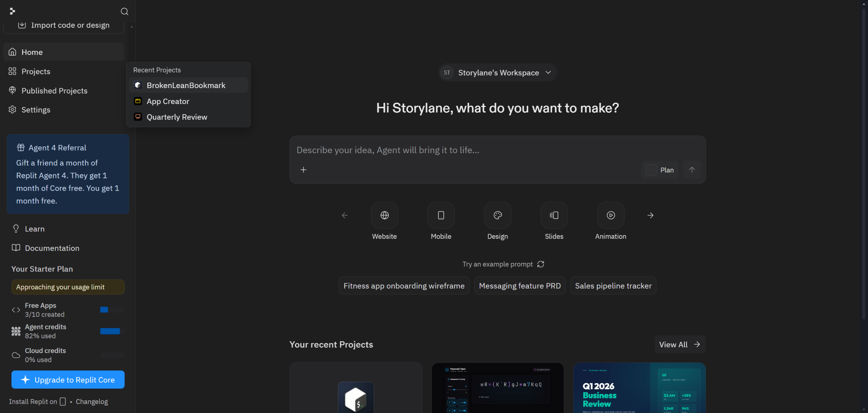The width and height of the screenshot is (868, 413).
Task: Click Upgrade to Replit Core button
Action: [x=68, y=380]
